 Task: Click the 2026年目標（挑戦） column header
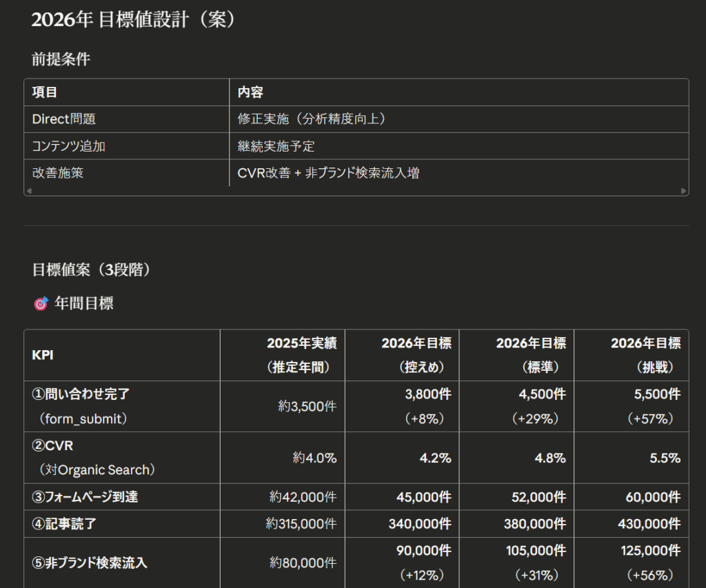(x=645, y=355)
